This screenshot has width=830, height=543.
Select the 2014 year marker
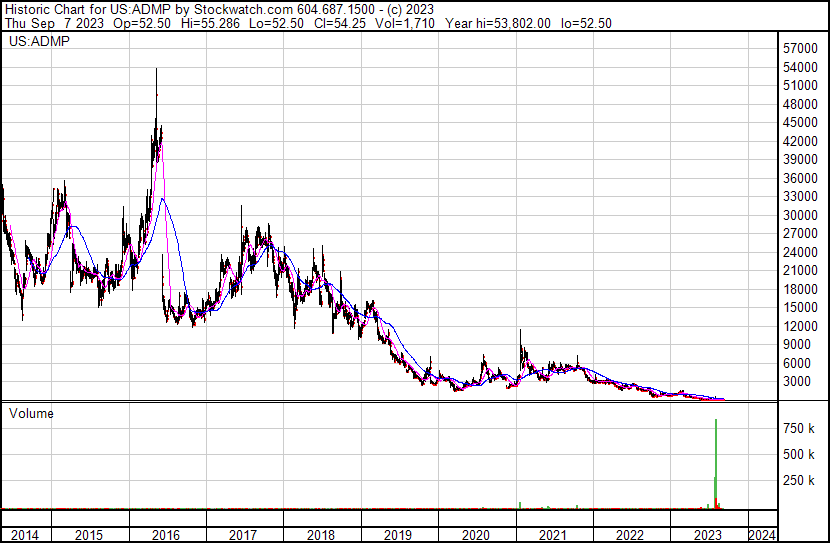[23, 535]
